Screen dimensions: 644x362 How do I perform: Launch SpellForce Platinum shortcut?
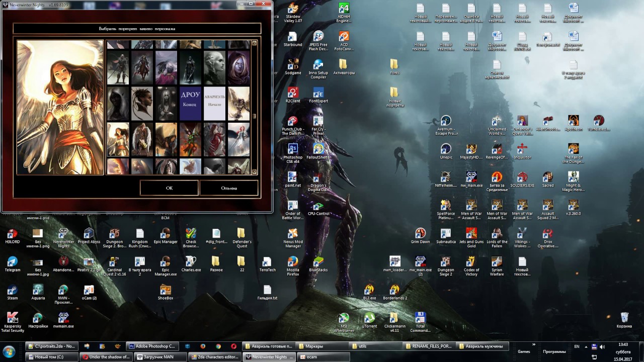[446, 210]
